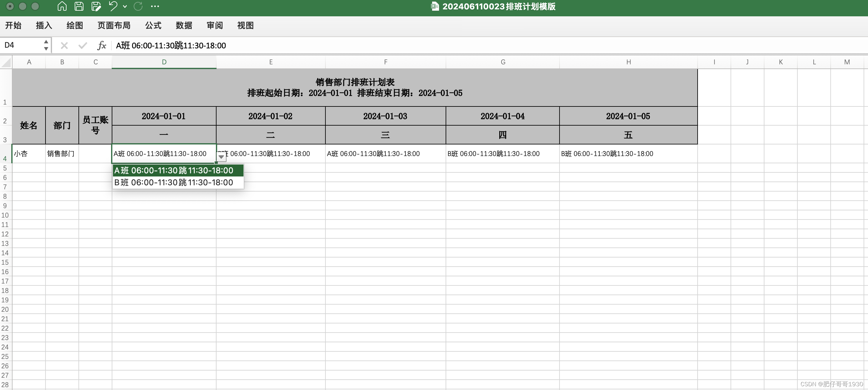Image resolution: width=868 pixels, height=390 pixels.
Task: Select column A header
Action: pos(29,62)
